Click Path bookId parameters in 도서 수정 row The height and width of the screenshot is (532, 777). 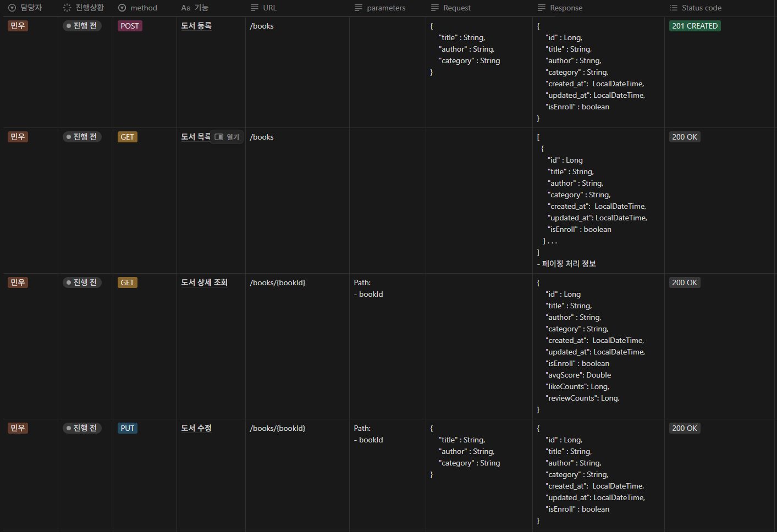pos(368,434)
